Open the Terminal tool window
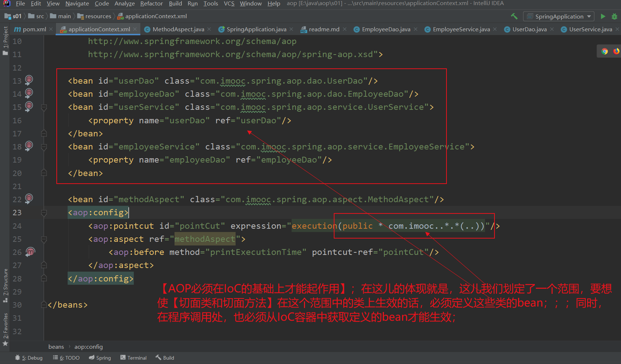The width and height of the screenshot is (621, 364). click(133, 357)
